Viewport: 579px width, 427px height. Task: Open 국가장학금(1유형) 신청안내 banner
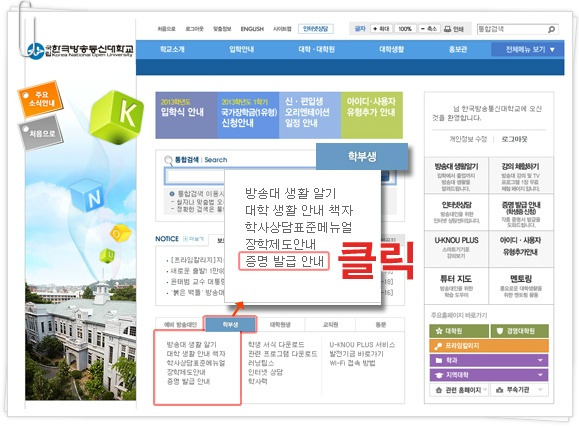point(248,115)
